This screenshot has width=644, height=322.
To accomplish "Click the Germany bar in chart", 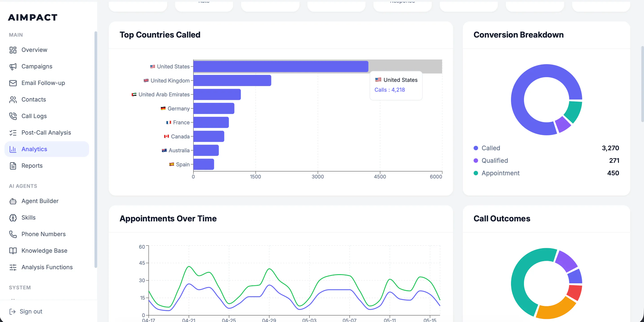I will [x=214, y=108].
